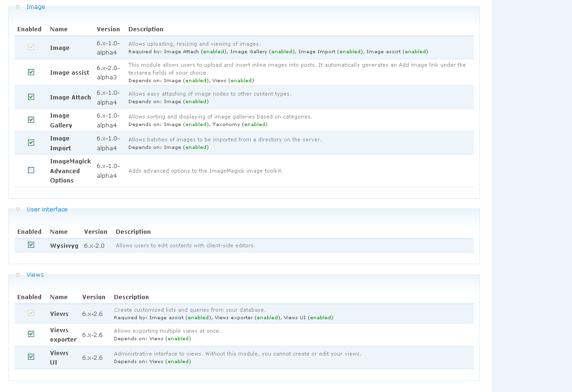
Task: Click ImageMagick Advanced Options module name
Action: click(x=71, y=171)
